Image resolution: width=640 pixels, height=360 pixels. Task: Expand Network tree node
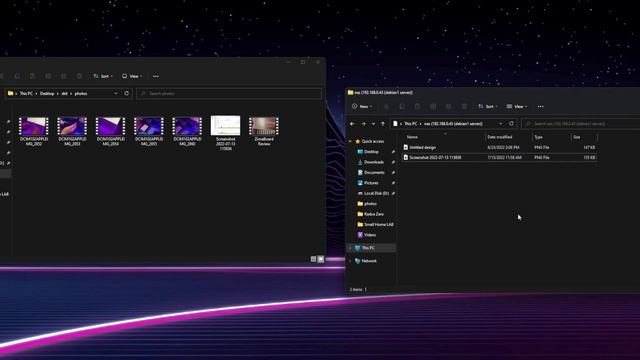pyautogui.click(x=350, y=261)
